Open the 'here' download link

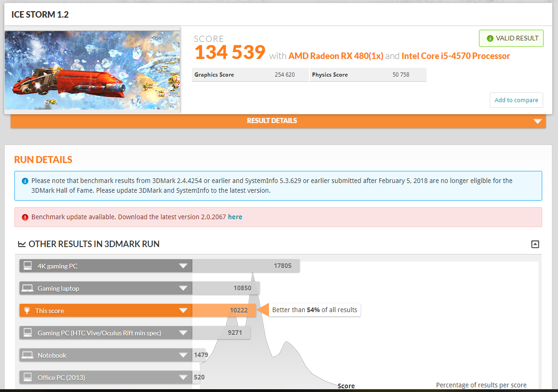pos(235,217)
